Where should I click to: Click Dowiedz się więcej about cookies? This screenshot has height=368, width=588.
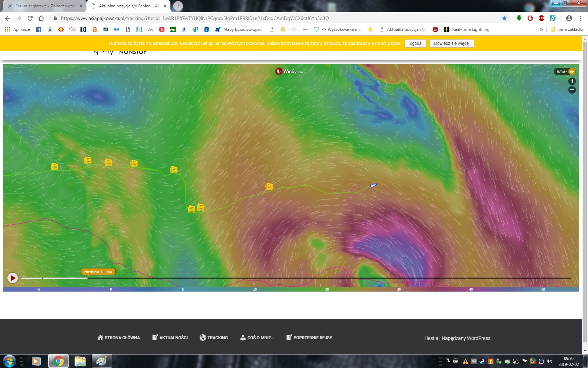(452, 43)
